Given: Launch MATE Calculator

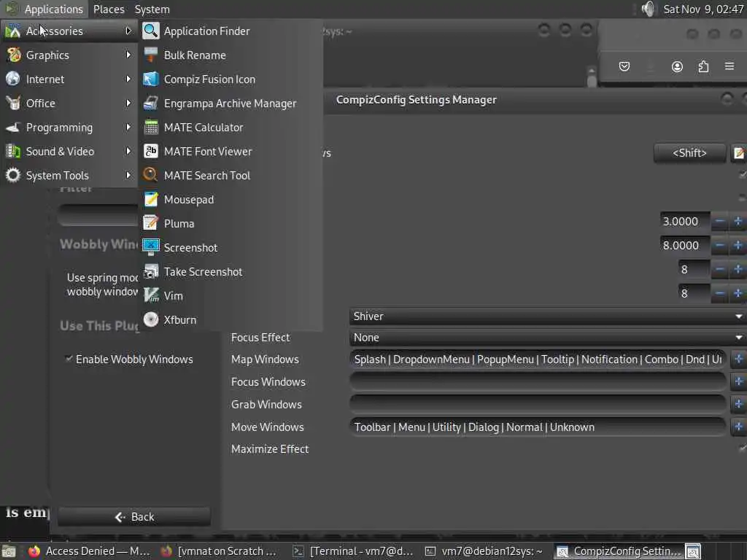Looking at the screenshot, I should pyautogui.click(x=231, y=127).
